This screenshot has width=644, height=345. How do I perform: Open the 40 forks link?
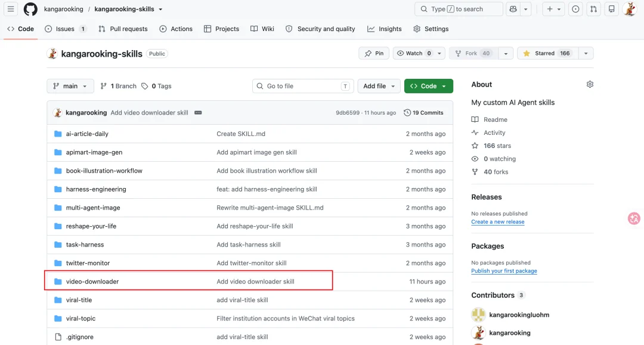[x=490, y=172]
